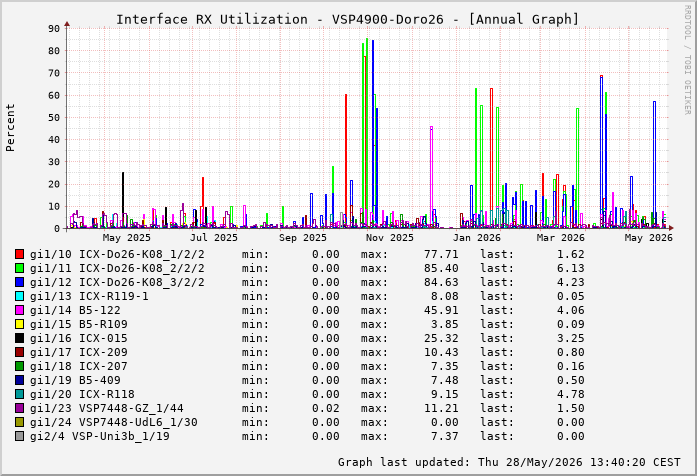Select legend label gi1/14 B5-122
The width and height of the screenshot is (697, 476).
coord(75,310)
